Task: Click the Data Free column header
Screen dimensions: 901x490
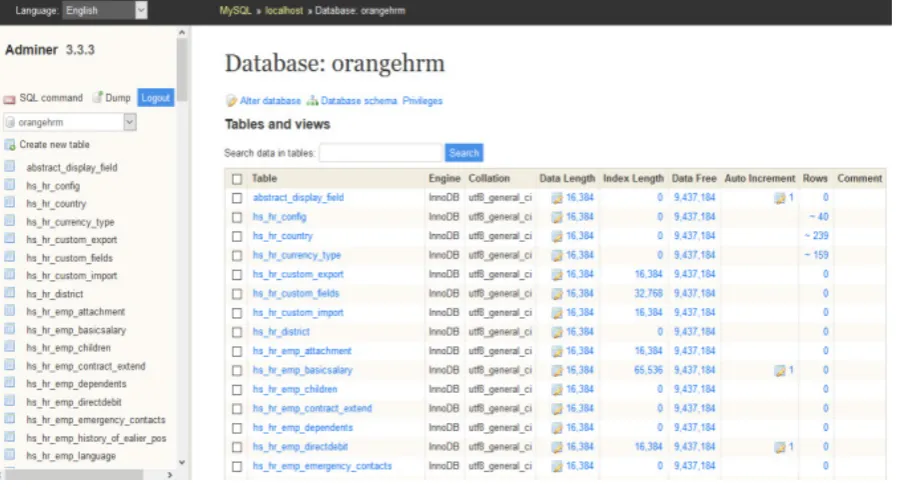Action: 694,179
